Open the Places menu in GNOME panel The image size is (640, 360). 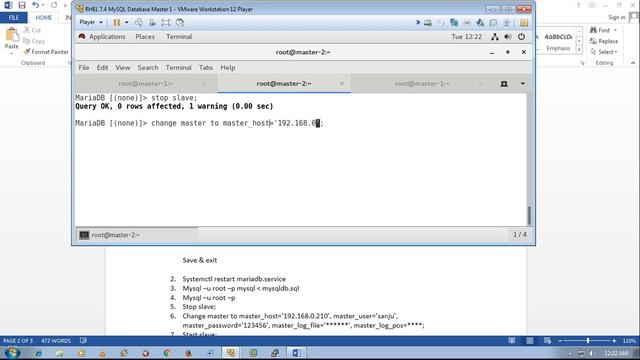(145, 37)
